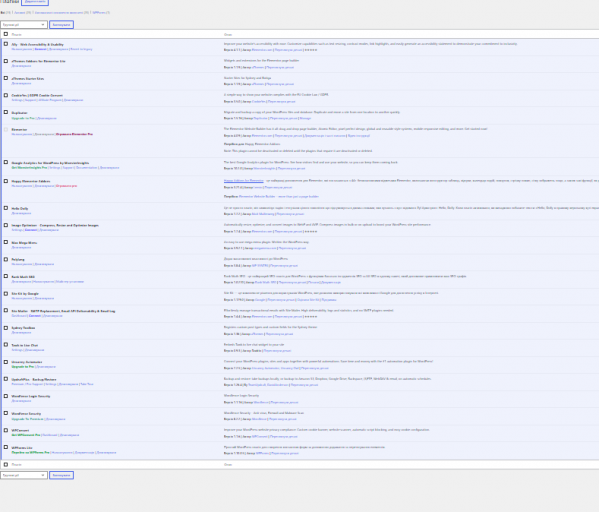The height and width of the screenshot is (512, 599).
Task: Click the top Apply bulk action button
Action: click(61, 24)
